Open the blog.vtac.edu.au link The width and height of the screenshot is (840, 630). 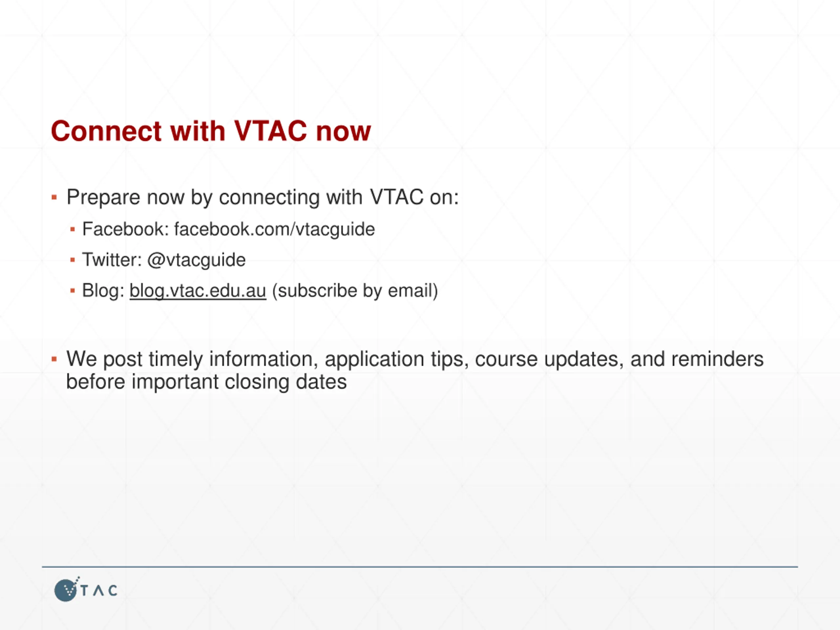tap(198, 291)
